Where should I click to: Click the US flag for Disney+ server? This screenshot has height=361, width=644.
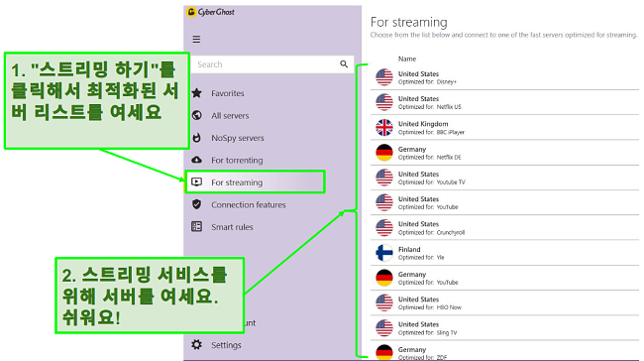384,77
